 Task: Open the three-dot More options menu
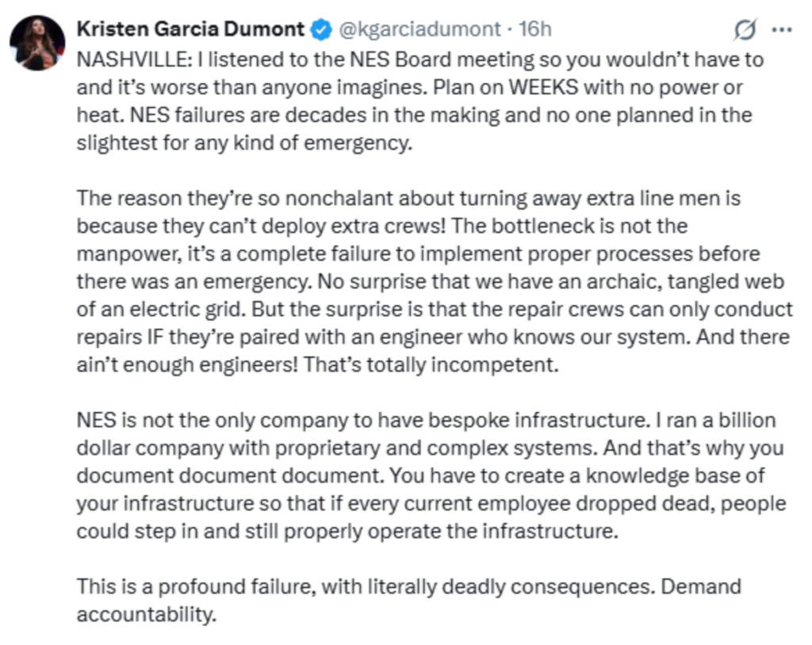pyautogui.click(x=782, y=30)
